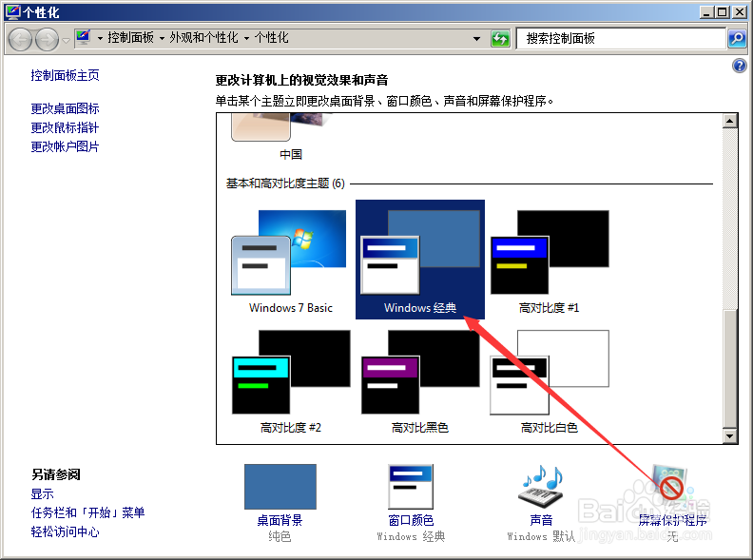The image size is (753, 560).
Task: Open 显示 link under 另请参阅
Action: click(42, 493)
